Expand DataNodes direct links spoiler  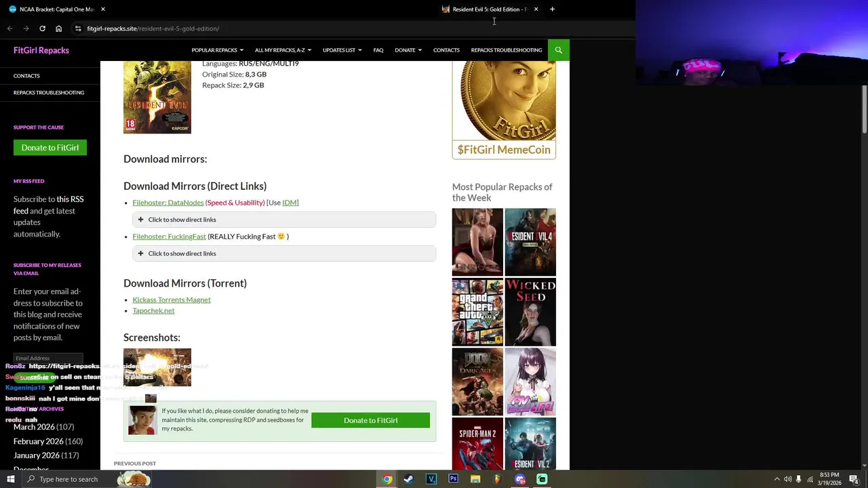coord(284,220)
